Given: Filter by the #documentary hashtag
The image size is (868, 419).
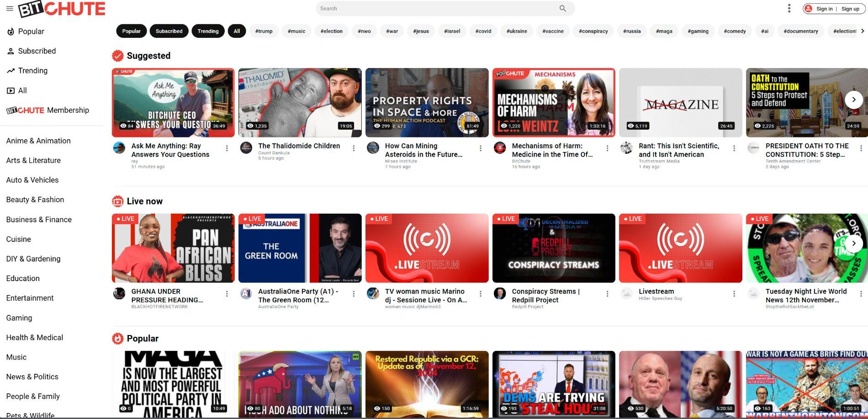Looking at the screenshot, I should click(x=801, y=31).
